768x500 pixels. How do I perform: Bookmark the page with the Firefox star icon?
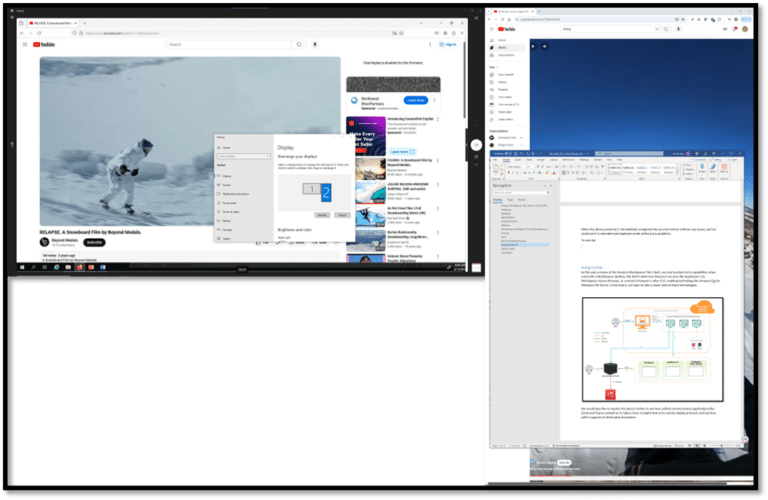click(x=401, y=33)
